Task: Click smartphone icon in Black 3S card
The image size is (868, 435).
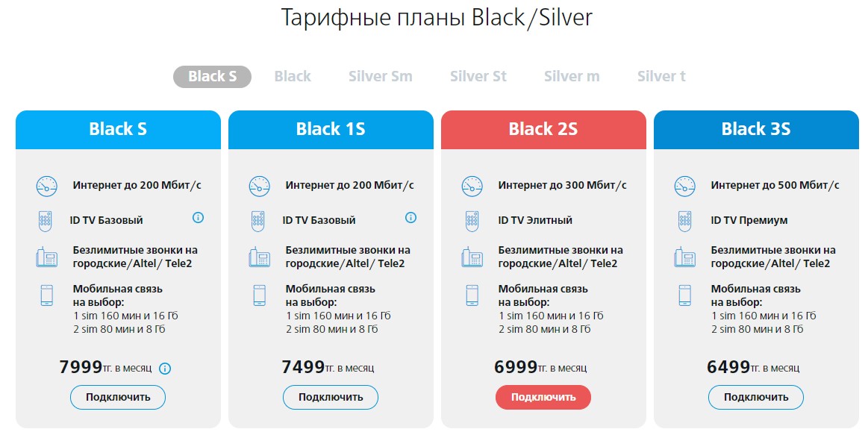Action: pos(684,295)
